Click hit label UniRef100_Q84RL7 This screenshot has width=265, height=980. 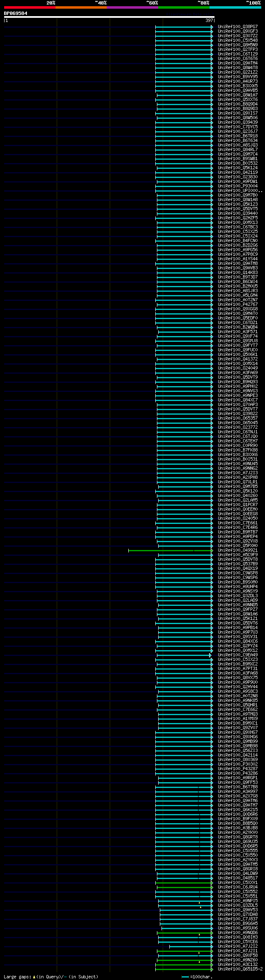tap(238, 149)
